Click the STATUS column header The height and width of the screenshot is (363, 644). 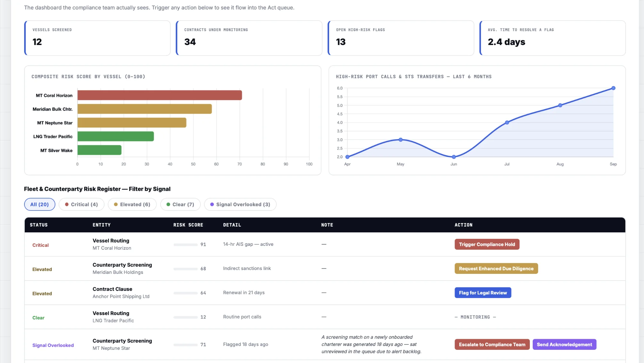pos(39,225)
